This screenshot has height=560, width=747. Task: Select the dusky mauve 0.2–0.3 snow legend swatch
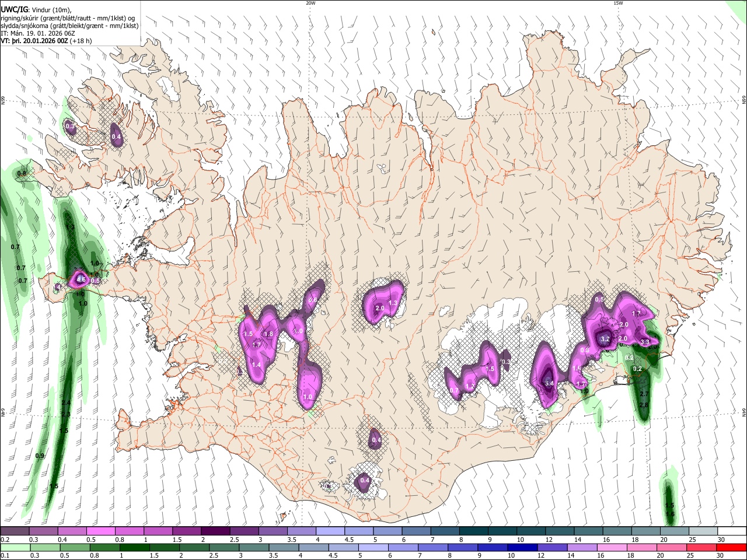pyautogui.click(x=15, y=531)
